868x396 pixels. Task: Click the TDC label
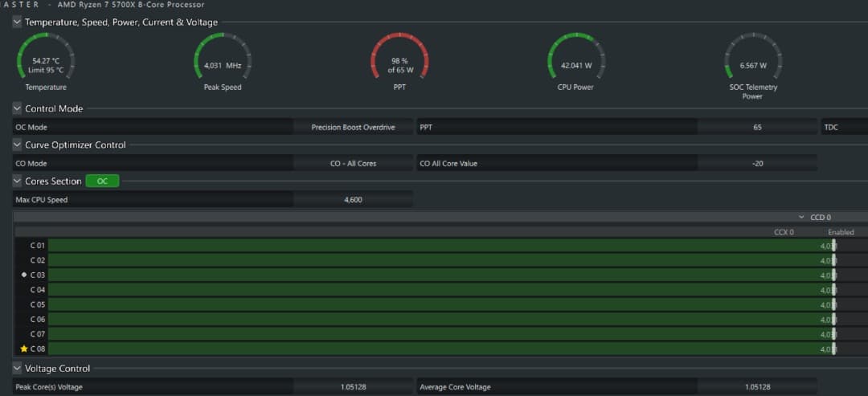coord(831,127)
